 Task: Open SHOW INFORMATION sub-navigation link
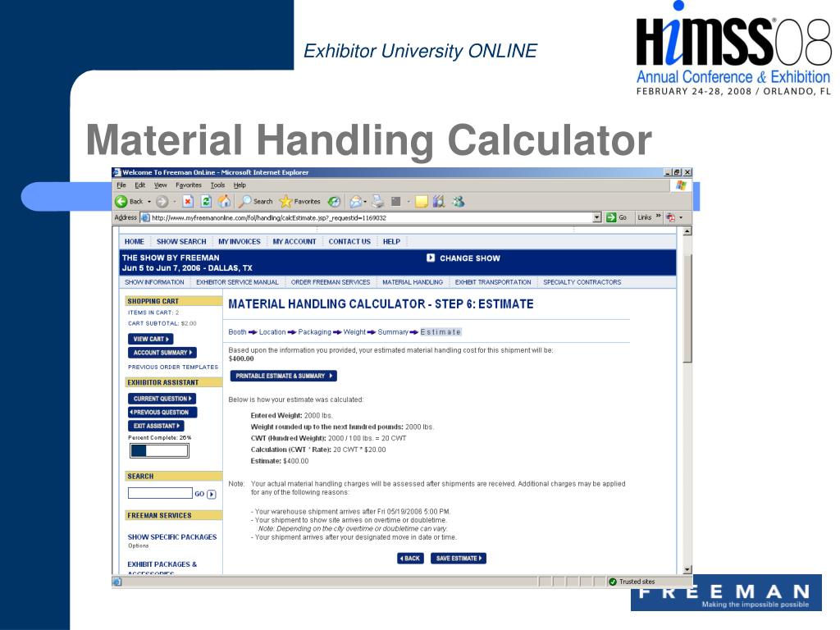154,282
